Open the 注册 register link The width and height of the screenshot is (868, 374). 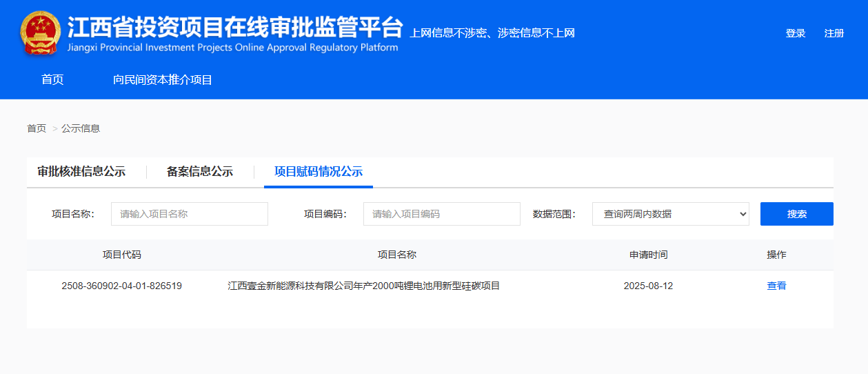click(x=834, y=33)
